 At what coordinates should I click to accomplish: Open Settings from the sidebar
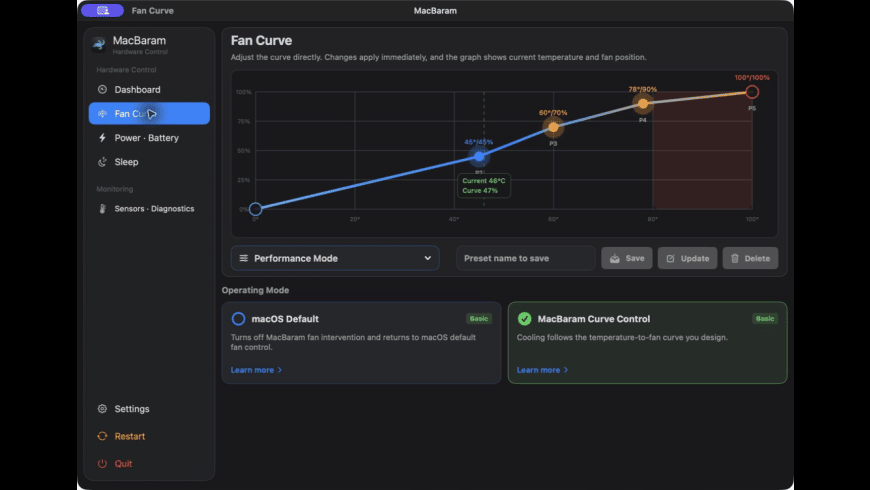tap(149, 409)
